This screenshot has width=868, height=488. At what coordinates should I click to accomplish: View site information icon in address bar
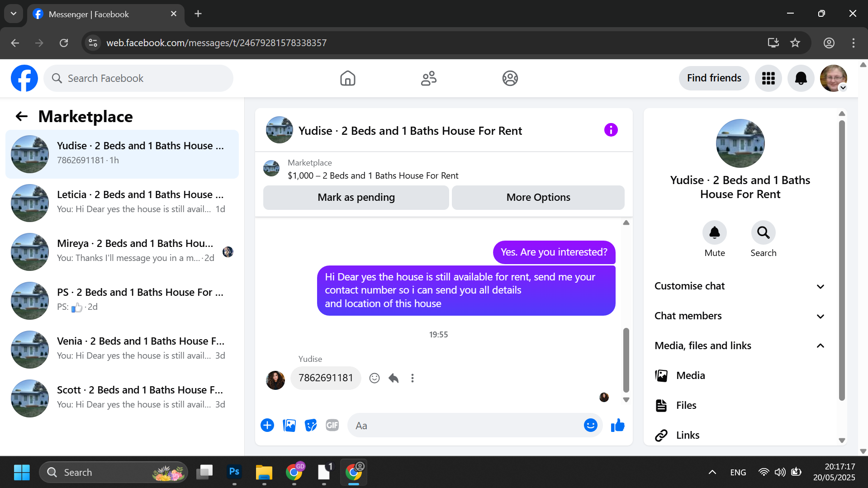[93, 43]
